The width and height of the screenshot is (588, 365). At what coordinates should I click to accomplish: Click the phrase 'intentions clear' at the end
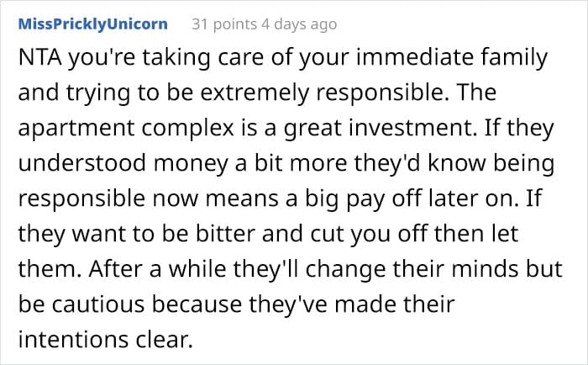pos(105,341)
